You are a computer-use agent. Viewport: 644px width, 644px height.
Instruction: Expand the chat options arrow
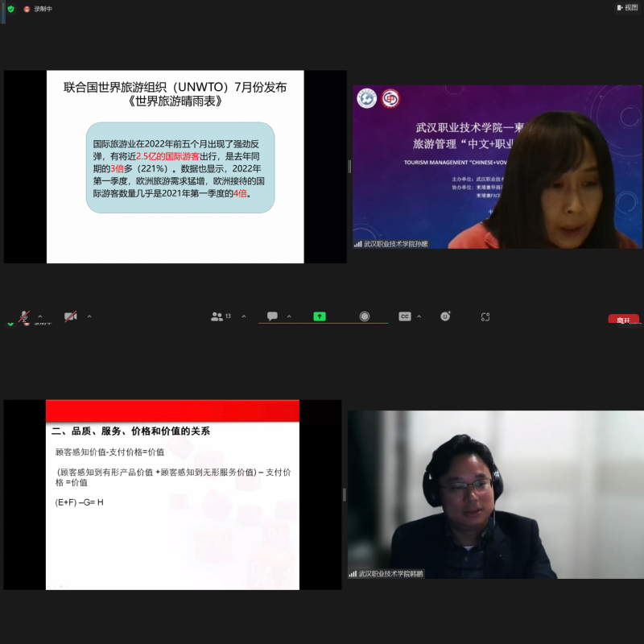(x=289, y=316)
